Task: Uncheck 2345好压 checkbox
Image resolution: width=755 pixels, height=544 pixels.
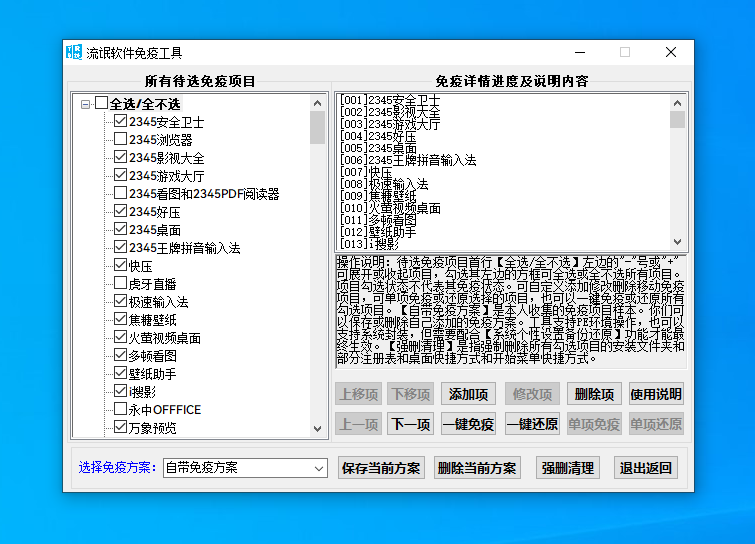Action: click(120, 211)
